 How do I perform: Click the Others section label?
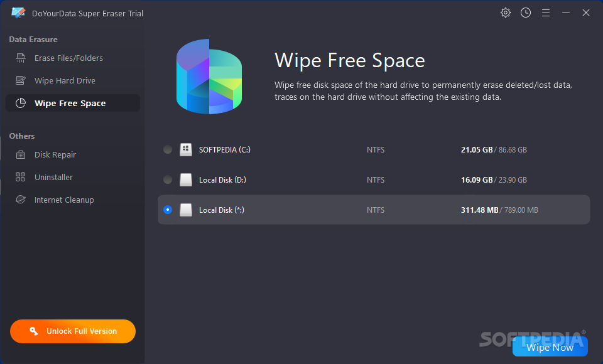(22, 136)
